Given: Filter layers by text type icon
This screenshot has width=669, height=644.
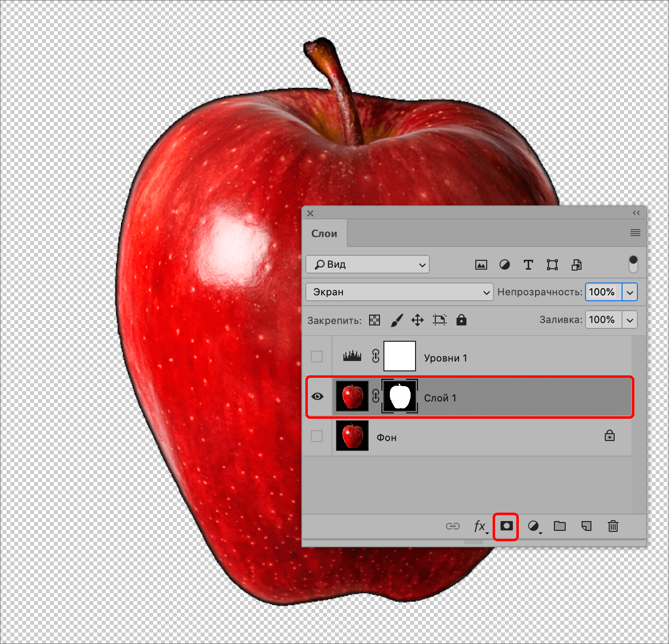Looking at the screenshot, I should [x=528, y=265].
